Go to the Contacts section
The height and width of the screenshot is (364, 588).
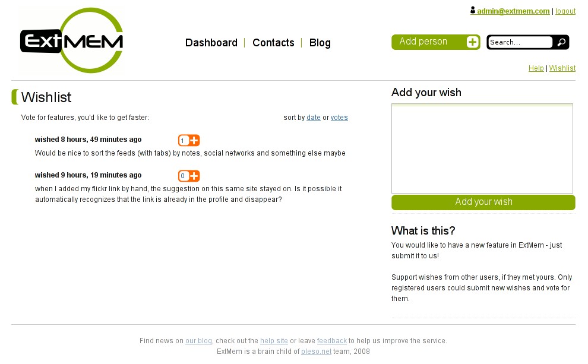tap(273, 43)
